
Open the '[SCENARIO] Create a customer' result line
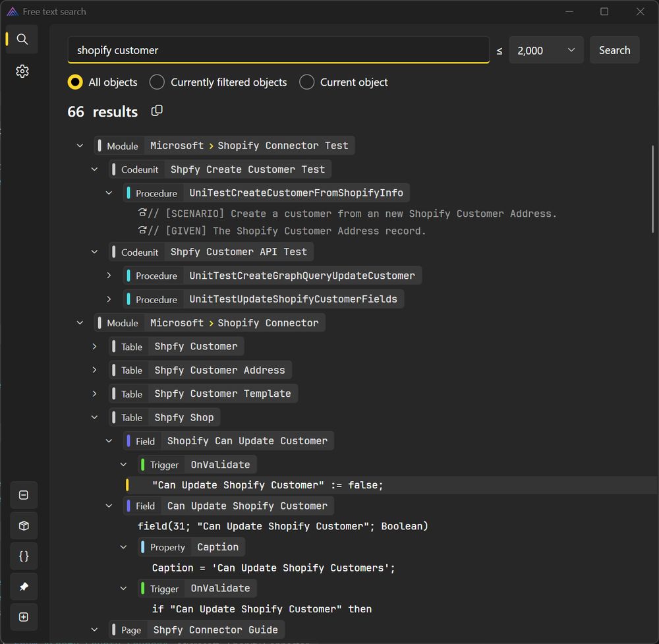pos(352,214)
